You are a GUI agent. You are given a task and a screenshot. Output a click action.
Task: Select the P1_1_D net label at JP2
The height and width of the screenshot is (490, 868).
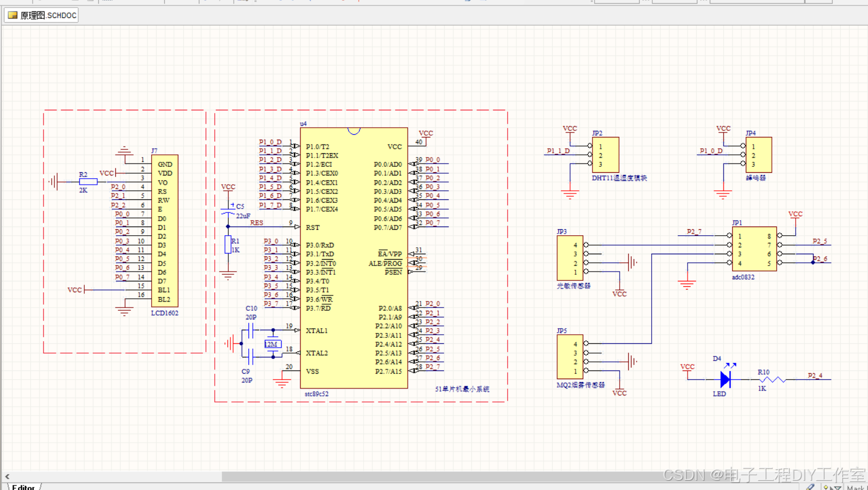[x=558, y=151]
